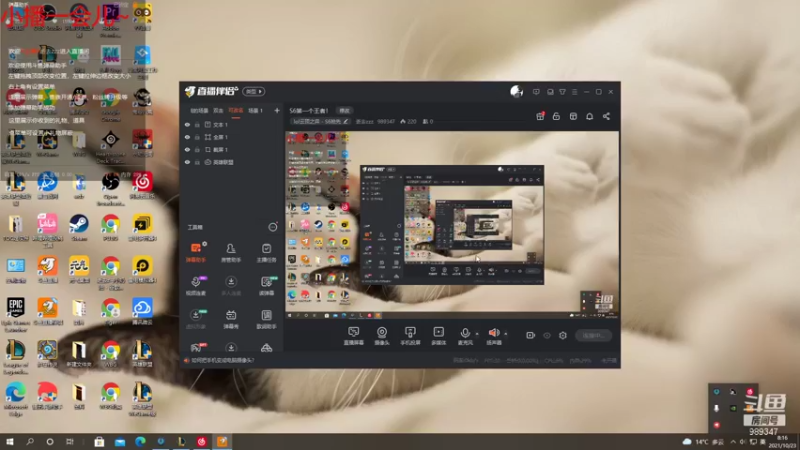The image size is (800, 450).
Task: Select the orange highlighted scene tab
Action: pos(236,111)
